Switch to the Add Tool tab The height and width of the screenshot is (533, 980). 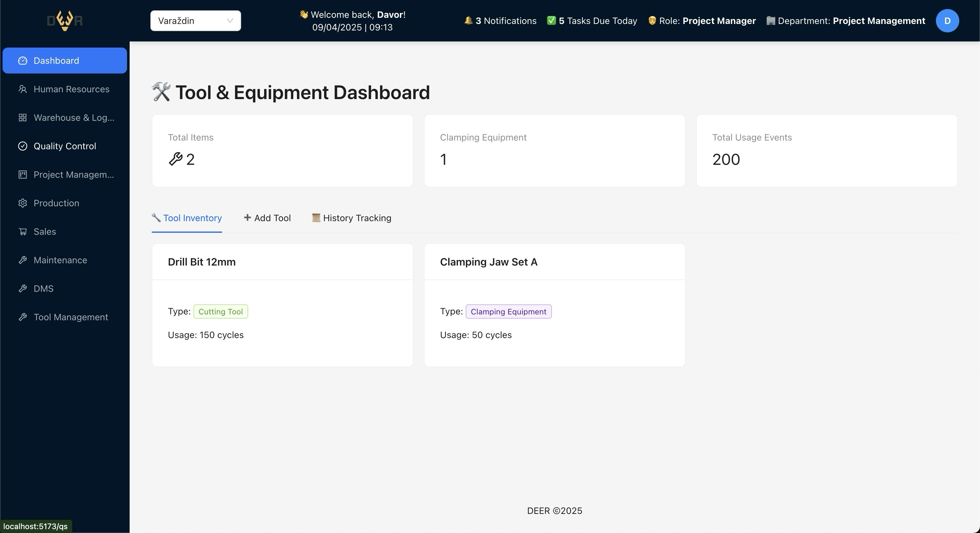[267, 218]
